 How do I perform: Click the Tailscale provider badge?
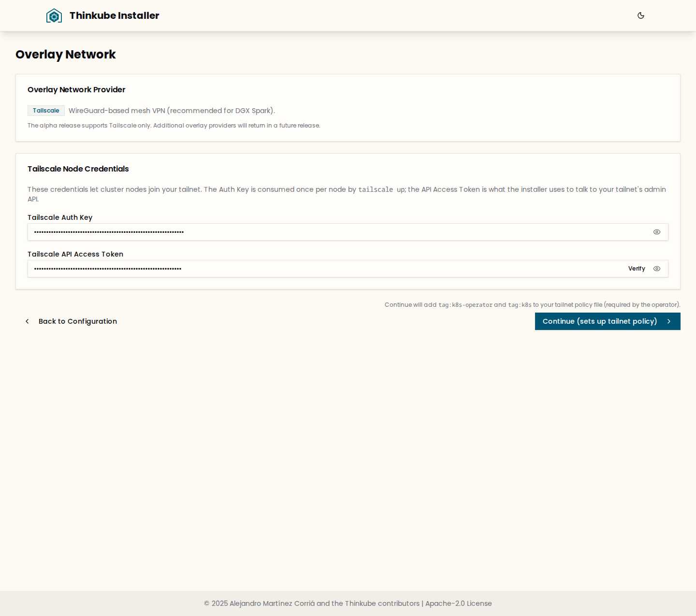(46, 111)
